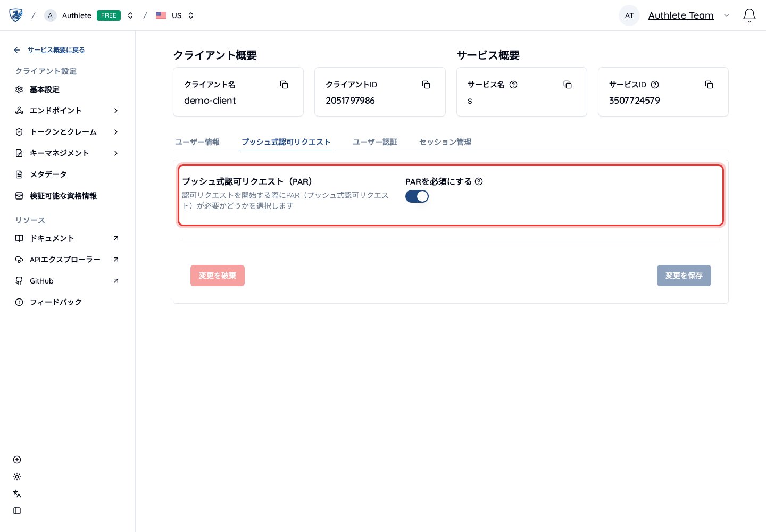The height and width of the screenshot is (532, 766).
Task: Click 変更を破棄 button
Action: coord(218,276)
